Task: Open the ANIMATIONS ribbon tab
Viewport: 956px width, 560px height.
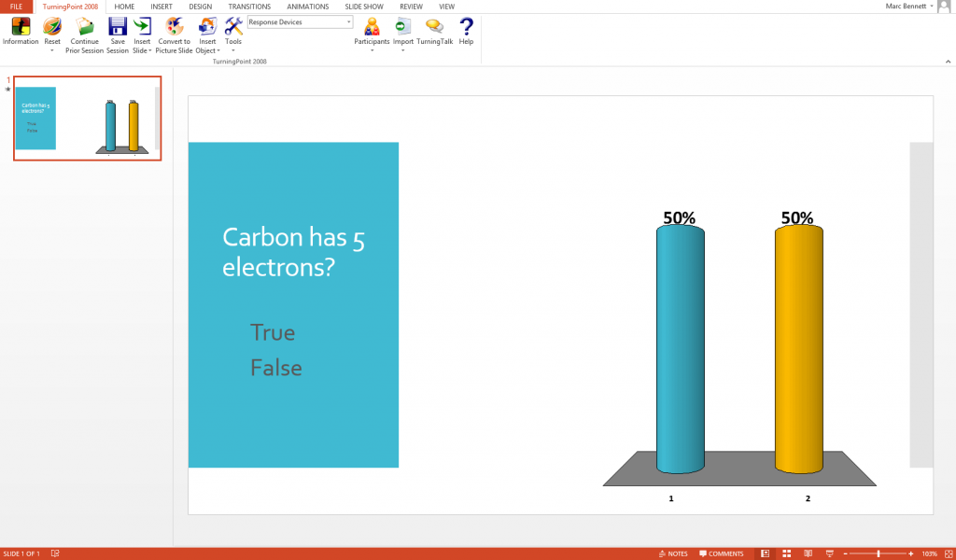Action: pos(307,7)
